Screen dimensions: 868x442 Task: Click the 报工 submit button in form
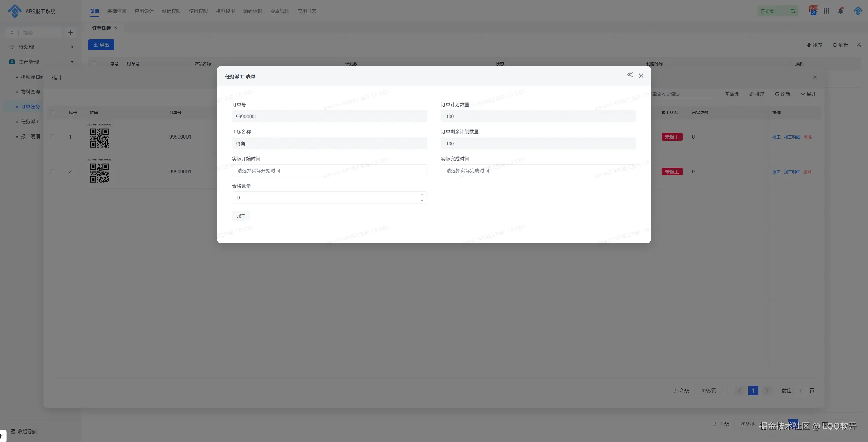click(241, 216)
